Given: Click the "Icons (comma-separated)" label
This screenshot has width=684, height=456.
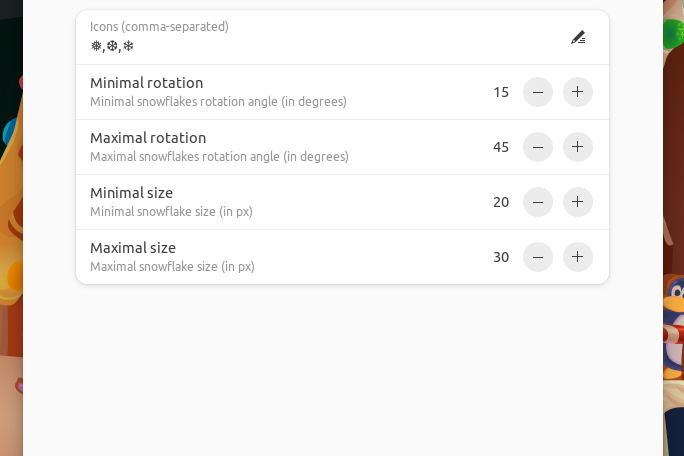Looking at the screenshot, I should (159, 27).
